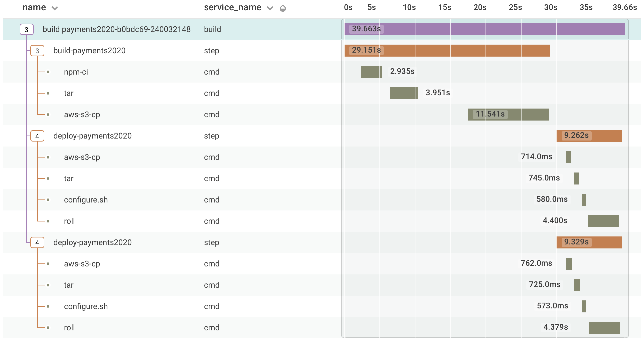Open the name column dropdown chevron
Image resolution: width=644 pixels, height=347 pixels.
pyautogui.click(x=55, y=8)
